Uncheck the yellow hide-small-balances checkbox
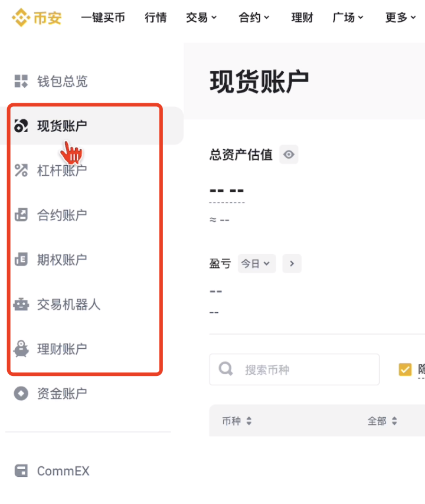This screenshot has width=425, height=504. (405, 369)
